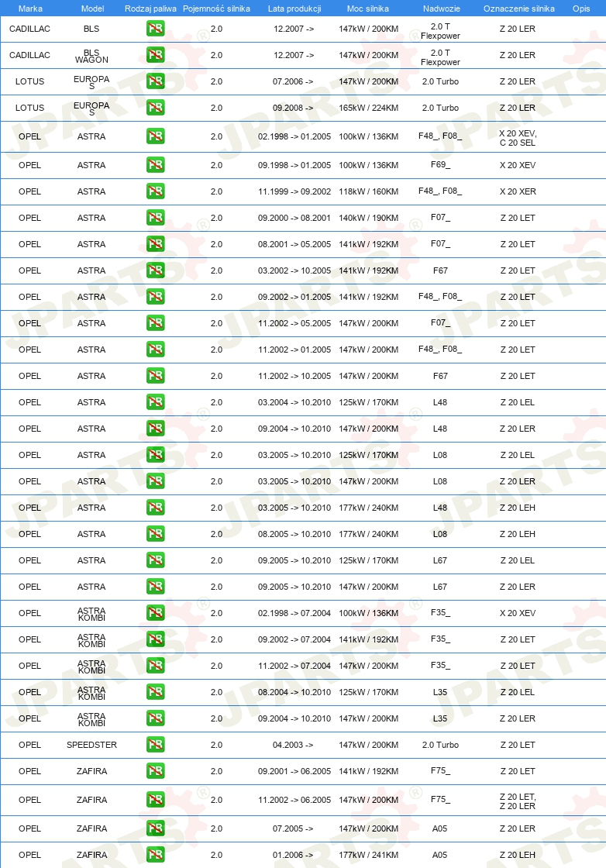
Task: Click the '04.2003 ->' production date cell
Action: (294, 745)
